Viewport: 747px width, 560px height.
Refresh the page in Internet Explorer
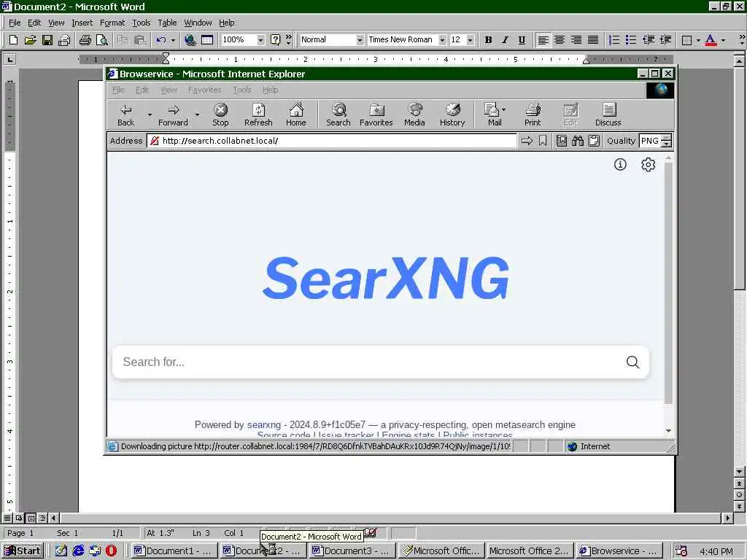258,115
